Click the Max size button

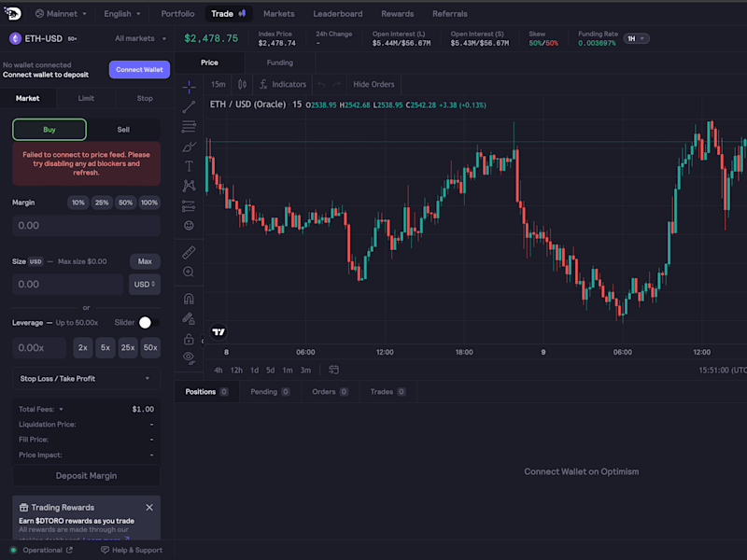[145, 261]
